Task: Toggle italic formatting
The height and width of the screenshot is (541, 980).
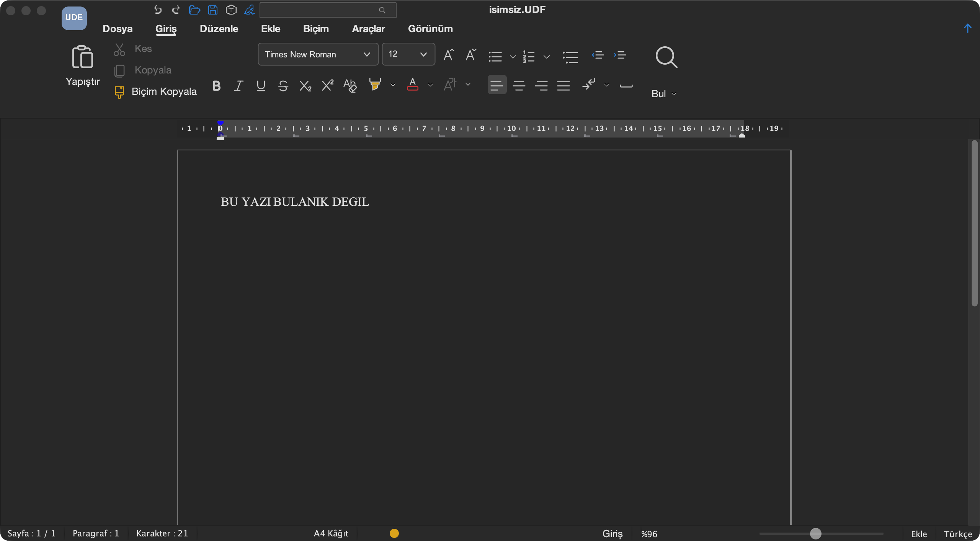Action: pyautogui.click(x=239, y=86)
